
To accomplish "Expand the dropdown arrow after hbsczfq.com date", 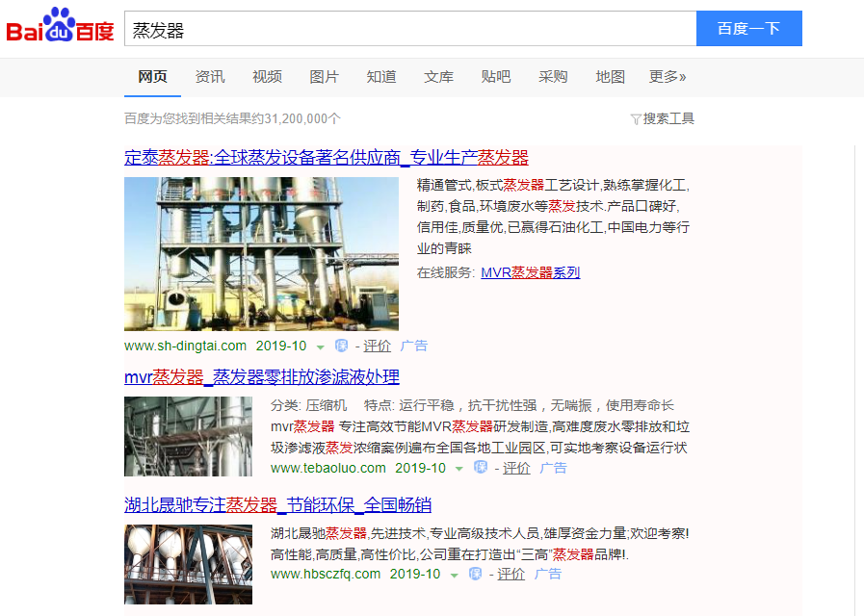I will point(454,575).
